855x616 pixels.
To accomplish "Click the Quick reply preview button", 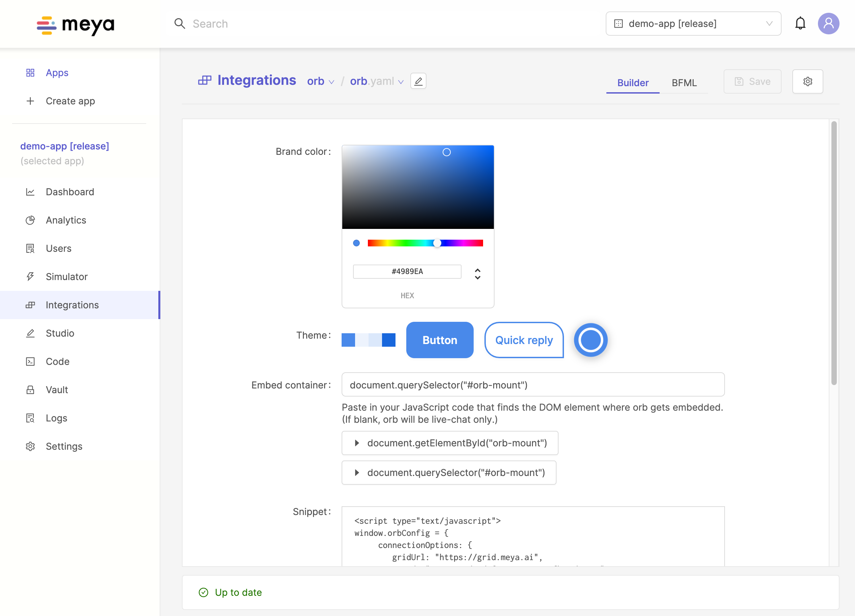I will [524, 340].
